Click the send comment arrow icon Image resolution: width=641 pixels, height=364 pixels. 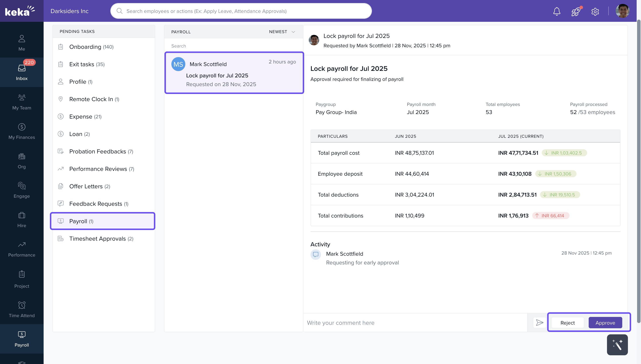(x=539, y=323)
